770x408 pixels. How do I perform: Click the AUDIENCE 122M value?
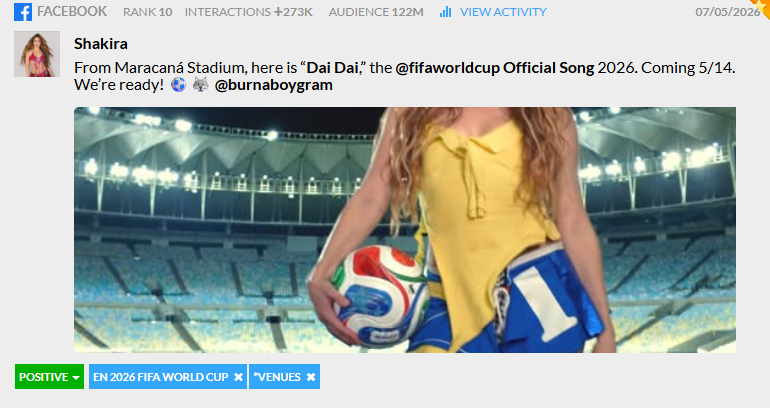[376, 12]
